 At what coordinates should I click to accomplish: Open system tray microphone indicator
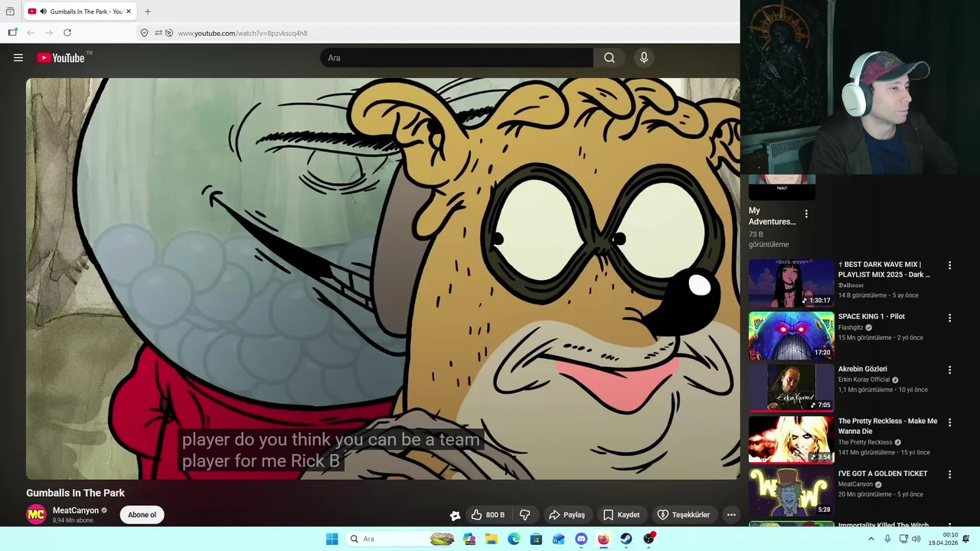click(887, 539)
